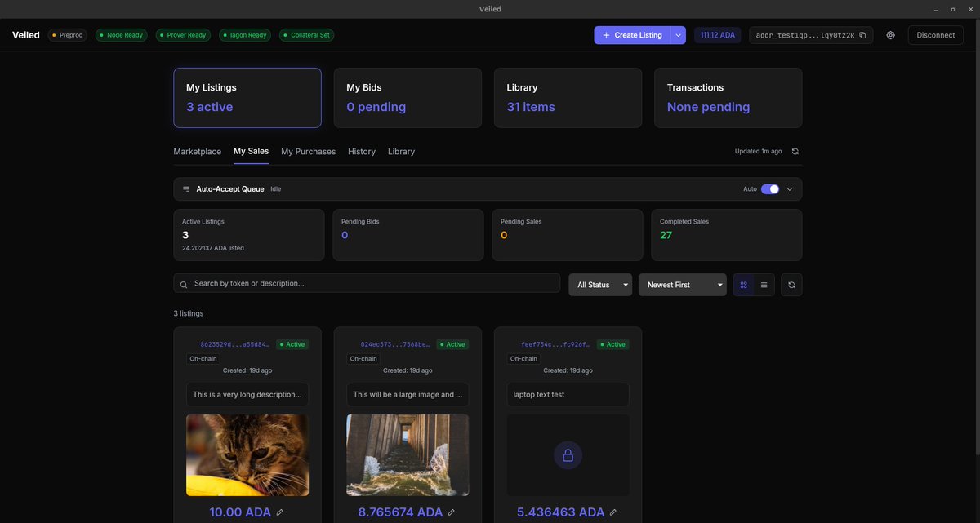Switch to Marketplace tab
The image size is (980, 523).
(x=198, y=152)
